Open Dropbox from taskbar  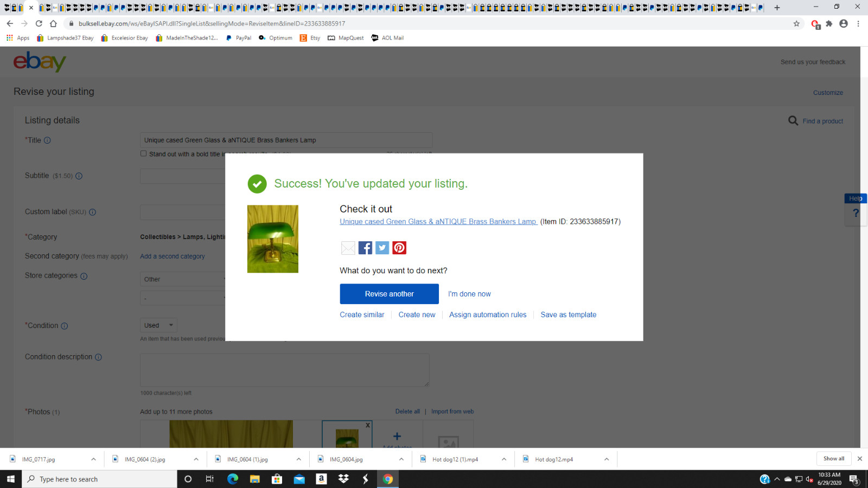[343, 479]
